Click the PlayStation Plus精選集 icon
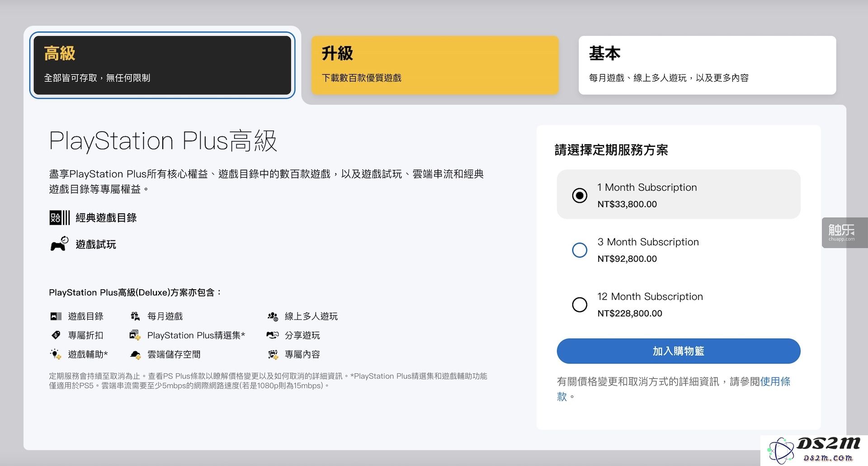Viewport: 868px width, 466px height. [x=135, y=335]
